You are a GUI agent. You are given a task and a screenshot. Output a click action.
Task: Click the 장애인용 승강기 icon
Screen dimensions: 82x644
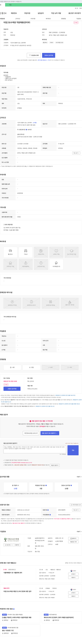pyautogui.click(x=31, y=303)
